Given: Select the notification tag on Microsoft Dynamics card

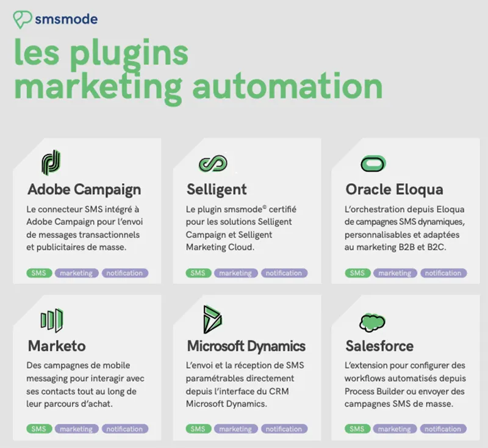Looking at the screenshot, I should point(284,428).
